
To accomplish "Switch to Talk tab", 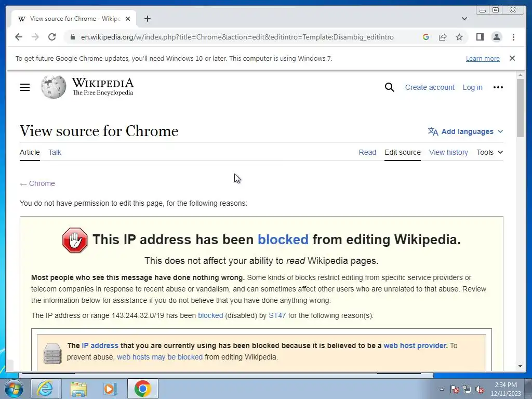I will pos(55,152).
